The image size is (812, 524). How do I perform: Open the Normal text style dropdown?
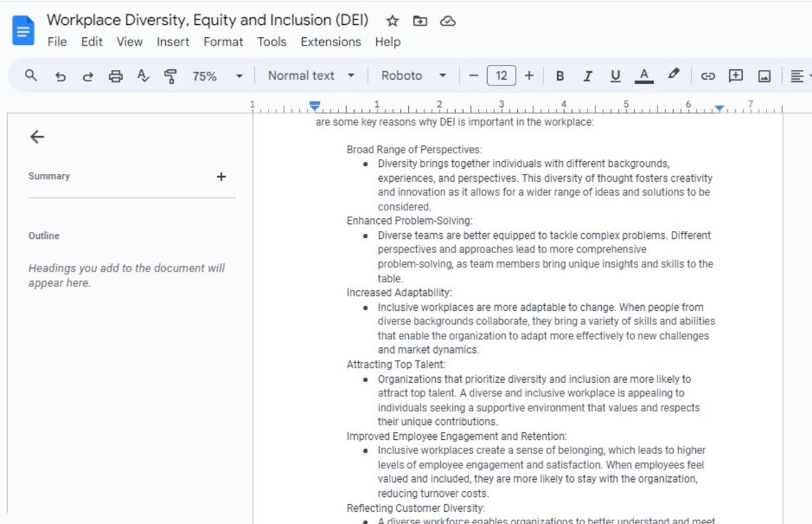pyautogui.click(x=310, y=76)
